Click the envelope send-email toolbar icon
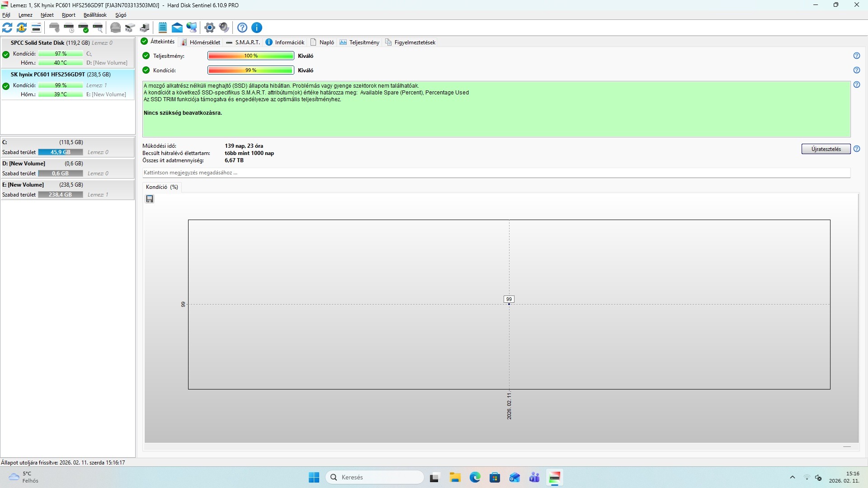Viewport: 868px width, 488px height. point(177,28)
